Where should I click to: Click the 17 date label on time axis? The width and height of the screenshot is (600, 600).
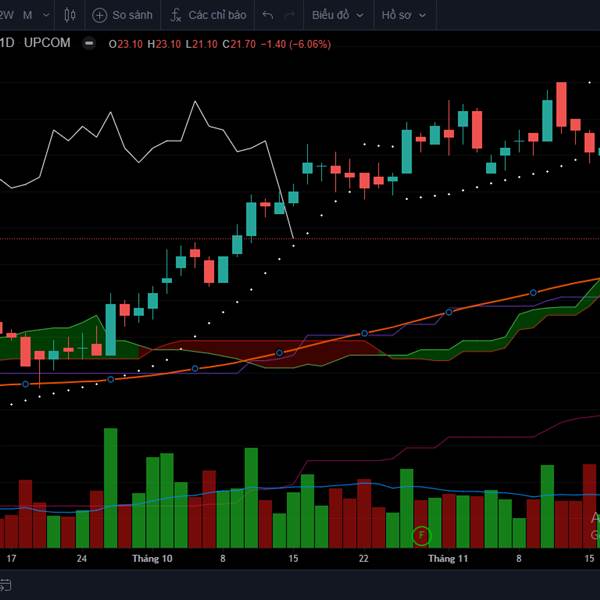coord(11,559)
